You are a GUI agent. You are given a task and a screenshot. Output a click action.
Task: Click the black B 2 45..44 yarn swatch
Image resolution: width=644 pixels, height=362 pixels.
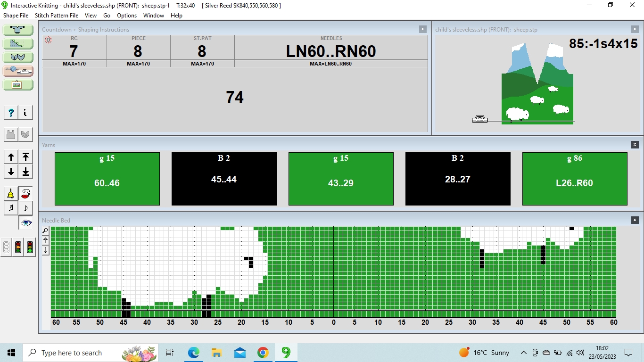[x=224, y=179]
